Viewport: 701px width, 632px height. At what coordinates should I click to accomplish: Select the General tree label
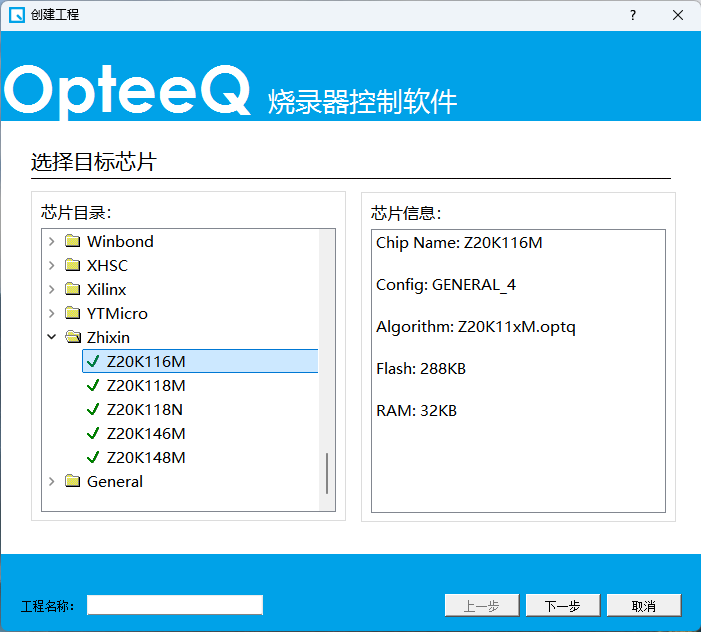[x=115, y=481]
